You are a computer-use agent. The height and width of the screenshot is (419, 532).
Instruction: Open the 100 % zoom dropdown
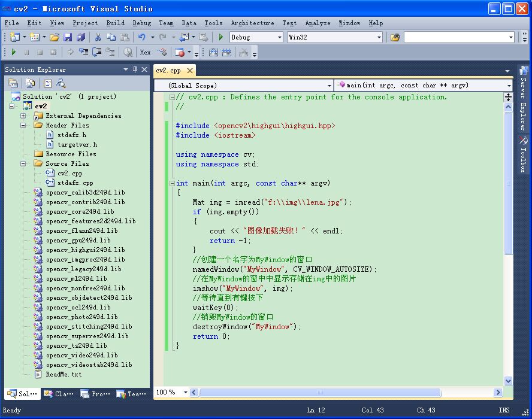click(x=186, y=392)
